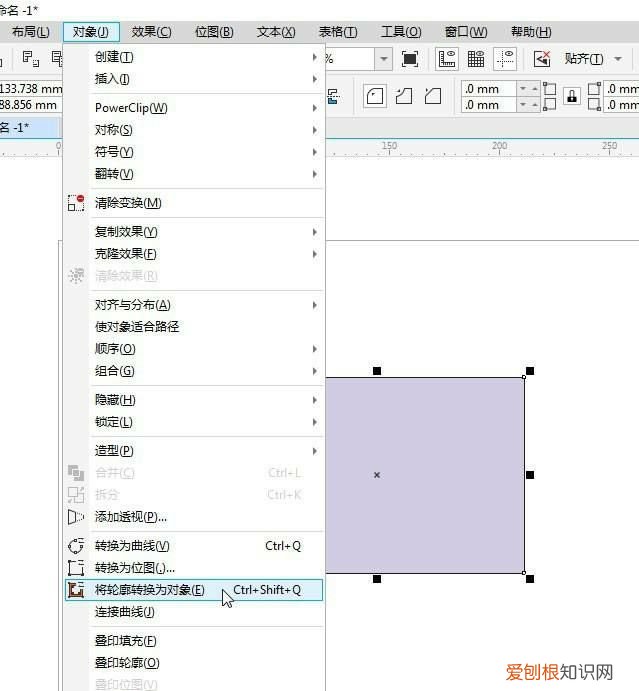Choose 连接曲线(J) menu item
639x691 pixels.
(x=194, y=612)
